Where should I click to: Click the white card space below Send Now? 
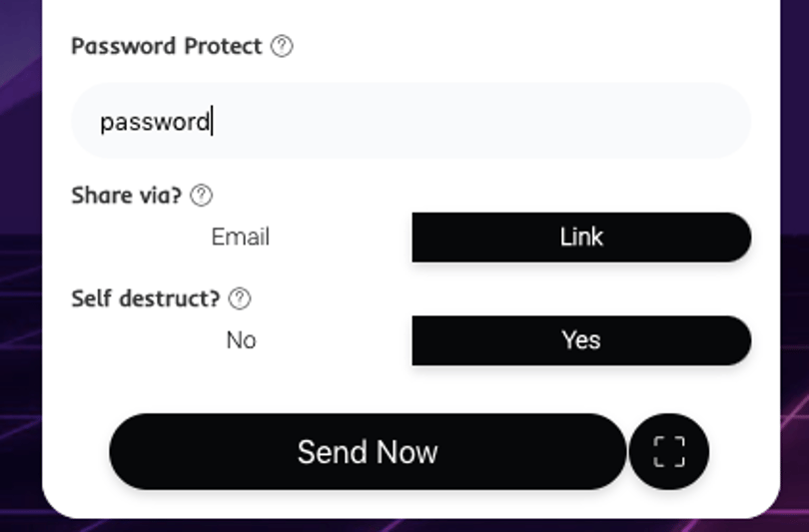(x=411, y=504)
